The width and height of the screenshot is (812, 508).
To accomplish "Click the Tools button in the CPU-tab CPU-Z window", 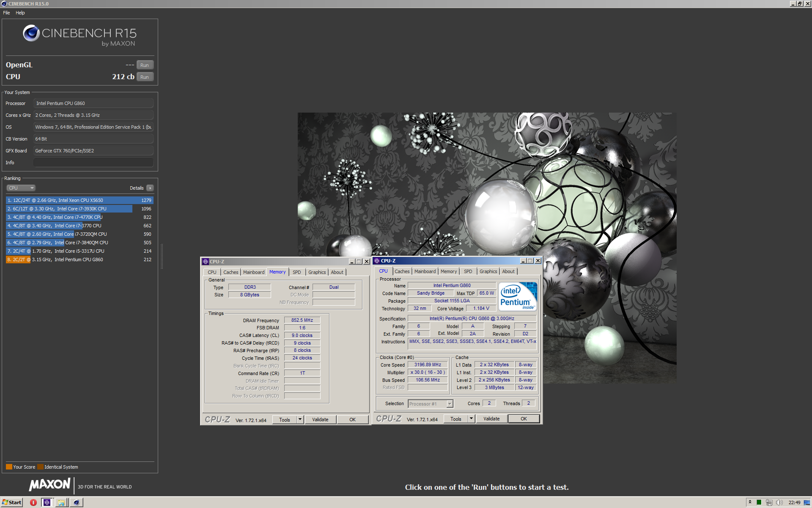I will 456,419.
